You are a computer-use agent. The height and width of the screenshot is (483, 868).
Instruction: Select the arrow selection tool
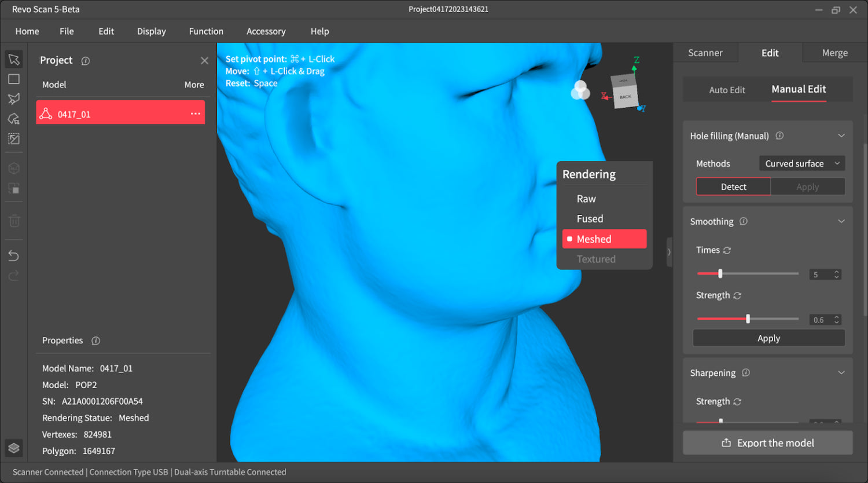pyautogui.click(x=13, y=59)
